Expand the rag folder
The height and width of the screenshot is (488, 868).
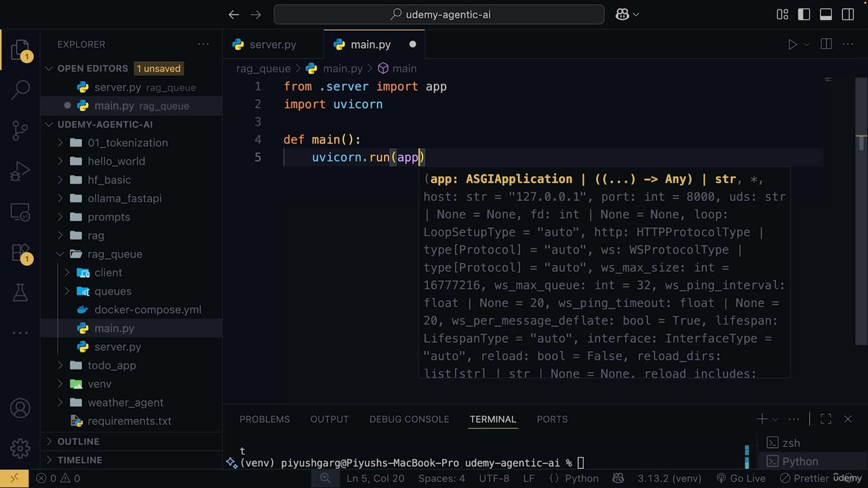pos(96,236)
